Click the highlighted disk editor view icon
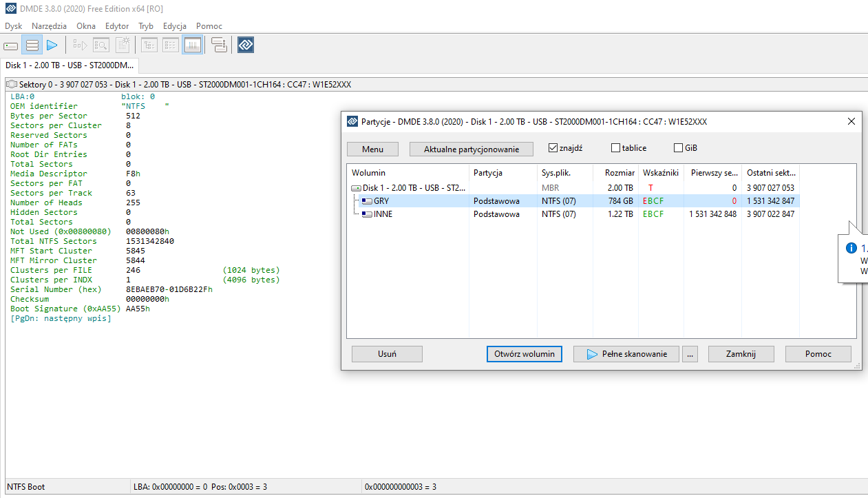The width and height of the screenshot is (868, 498). click(192, 45)
